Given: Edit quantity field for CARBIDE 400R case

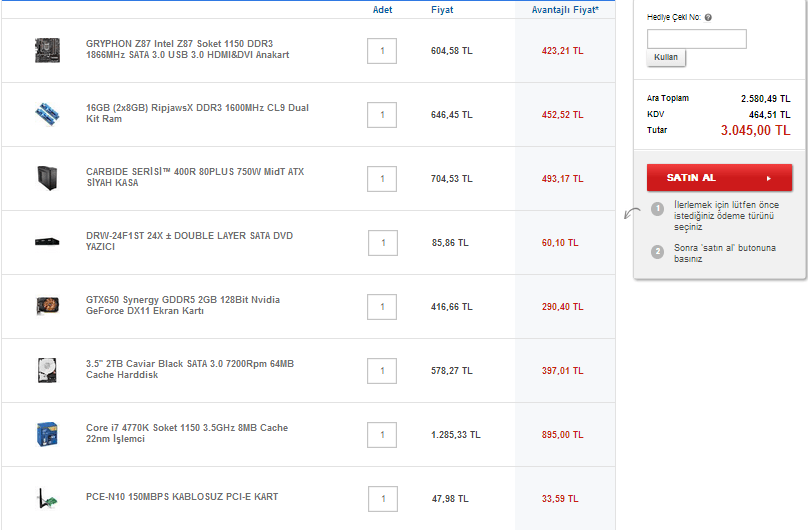Looking at the screenshot, I should pyautogui.click(x=382, y=179).
